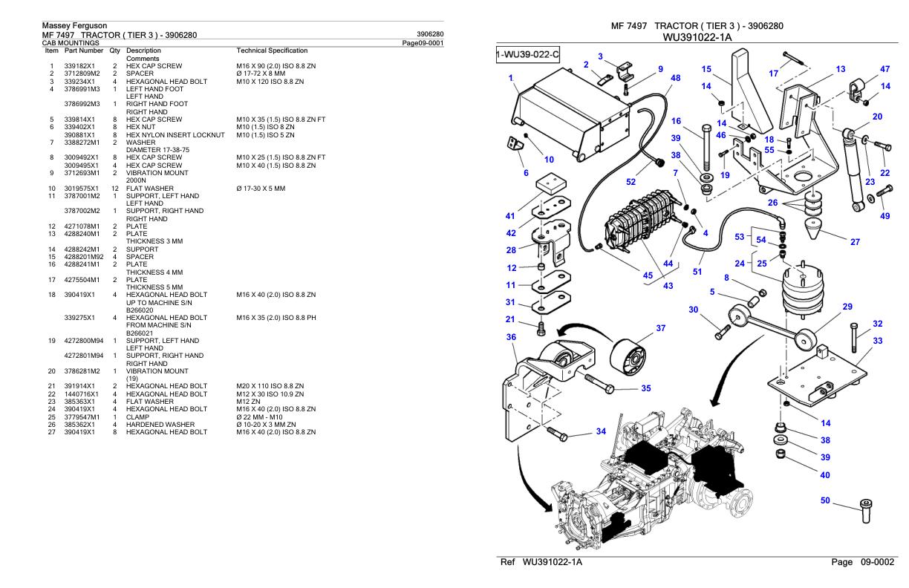Screen dimensions: 909x588
Task: Click callout number 1 in diagram
Action: pos(511,77)
